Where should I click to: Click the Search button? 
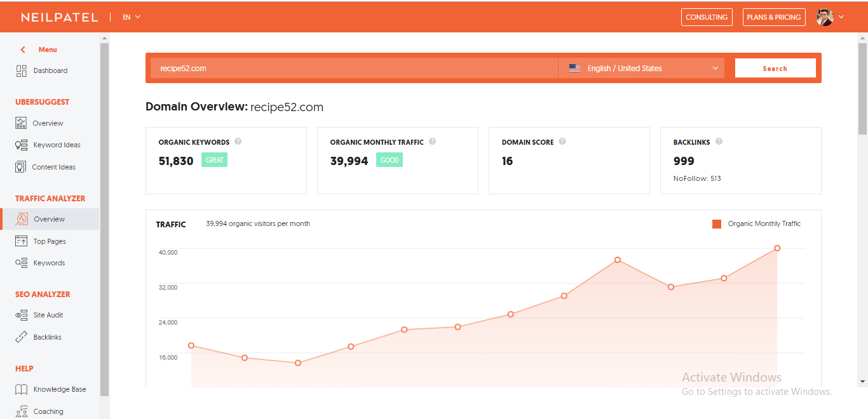coord(775,69)
